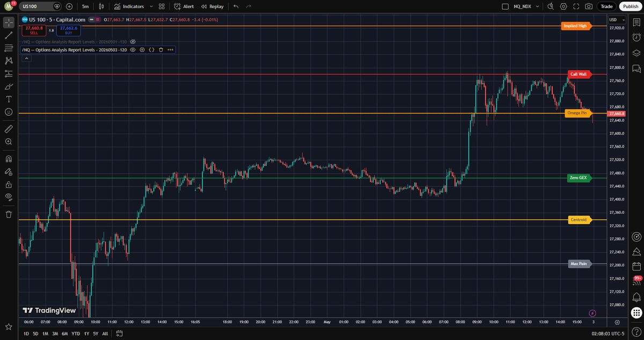The width and height of the screenshot is (644, 340).
Task: Open the object tree layers panel
Action: pos(636,53)
